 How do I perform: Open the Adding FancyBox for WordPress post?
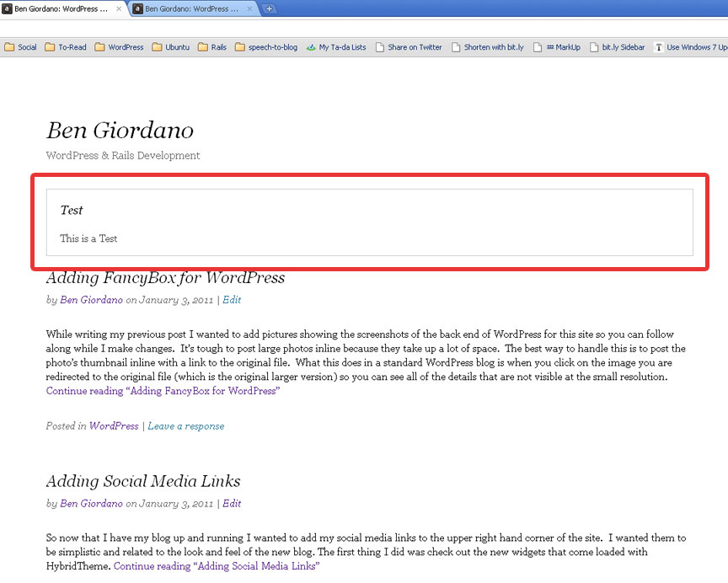click(x=165, y=278)
